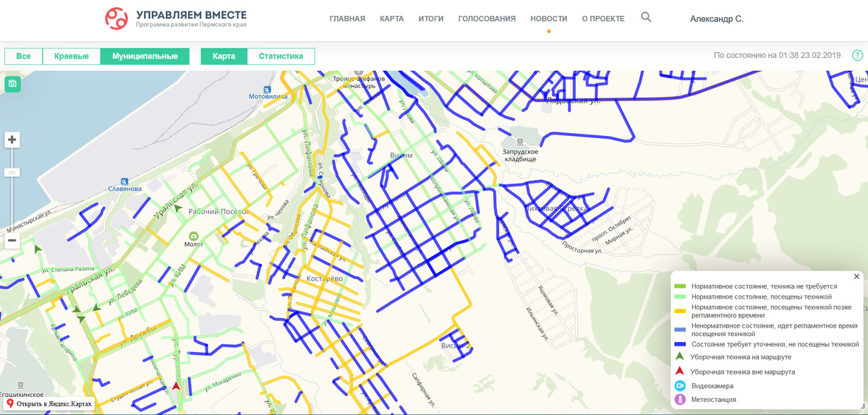Zoom out the map with minus button
Image resolution: width=868 pixels, height=415 pixels.
(12, 241)
